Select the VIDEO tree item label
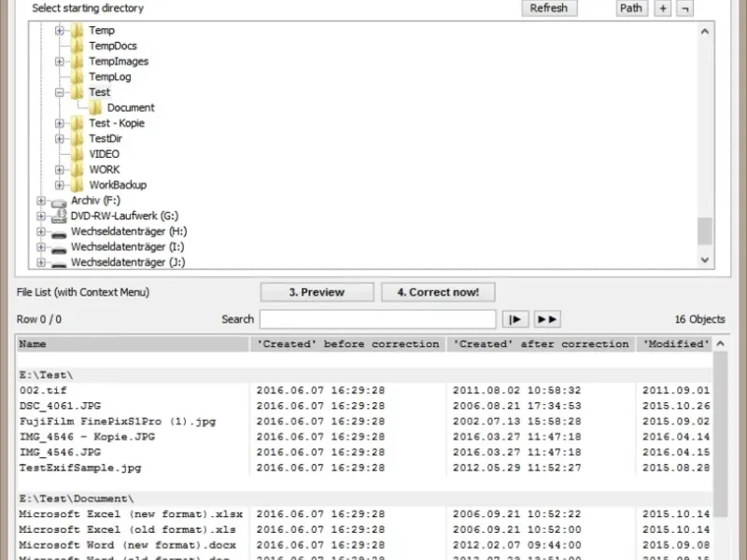 tap(105, 154)
